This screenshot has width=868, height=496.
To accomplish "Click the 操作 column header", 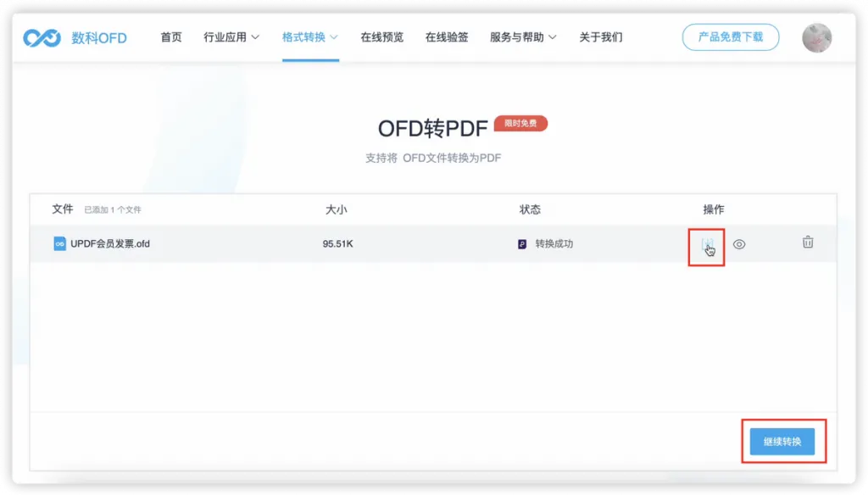I will coord(714,209).
